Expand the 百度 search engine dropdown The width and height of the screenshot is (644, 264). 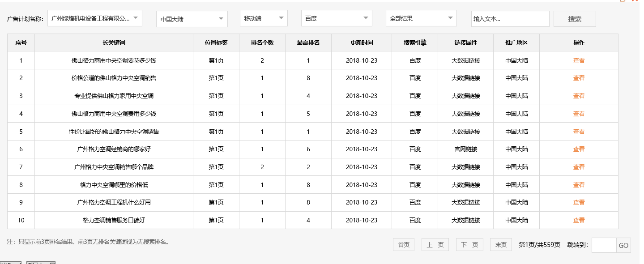(337, 18)
